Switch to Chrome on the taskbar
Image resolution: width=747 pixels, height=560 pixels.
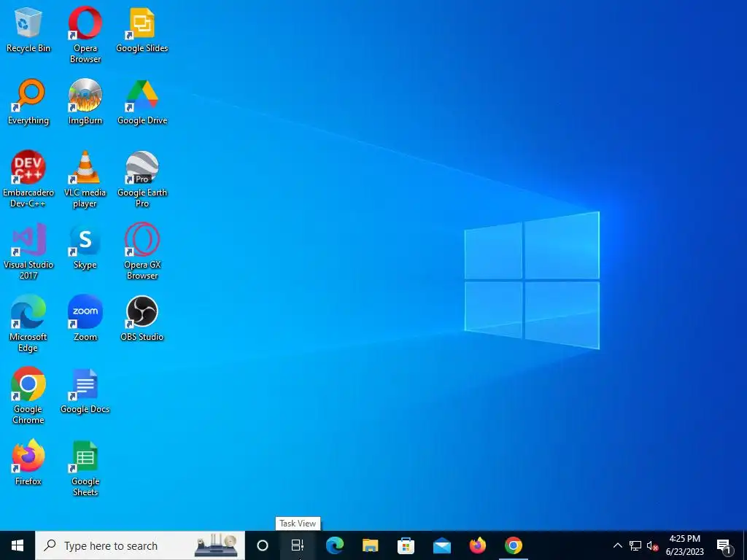(x=513, y=545)
